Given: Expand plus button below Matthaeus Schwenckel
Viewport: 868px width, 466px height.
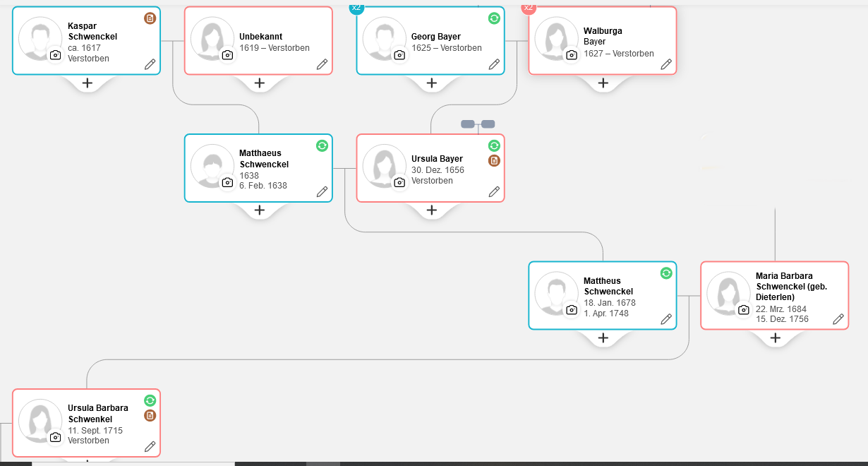Looking at the screenshot, I should (259, 210).
